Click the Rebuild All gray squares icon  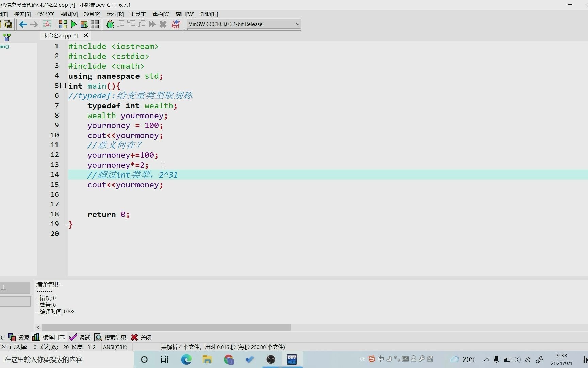(x=95, y=24)
